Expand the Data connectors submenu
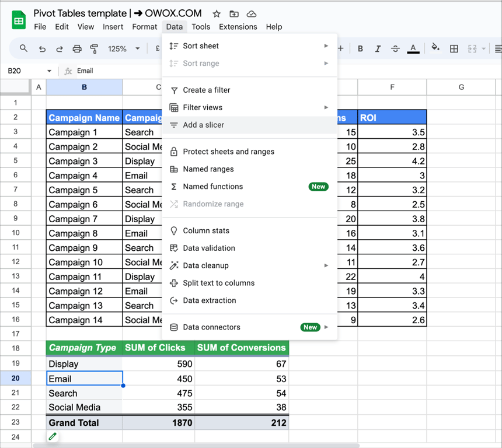 tap(250, 327)
